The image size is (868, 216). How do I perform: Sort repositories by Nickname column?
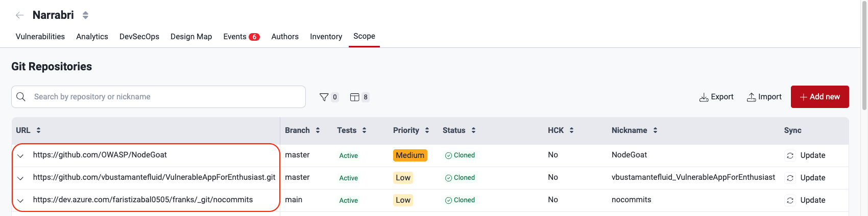(655, 130)
